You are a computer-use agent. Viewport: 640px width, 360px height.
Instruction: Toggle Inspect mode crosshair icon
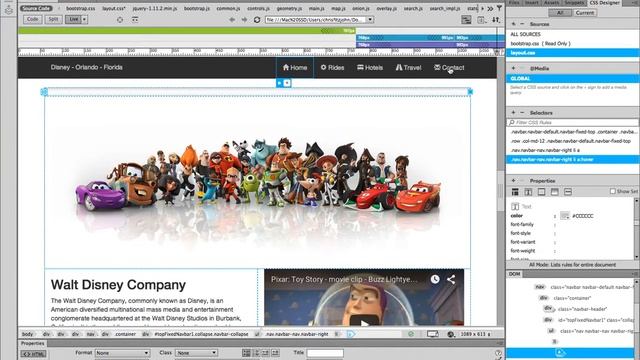click(x=120, y=20)
